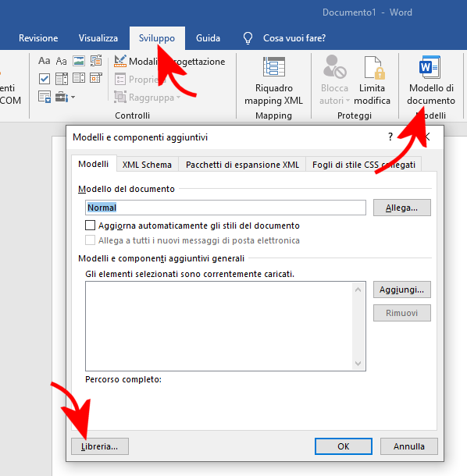Image resolution: width=467 pixels, height=476 pixels.
Task: Open the Riquadro mapping XML pane
Action: [274, 80]
